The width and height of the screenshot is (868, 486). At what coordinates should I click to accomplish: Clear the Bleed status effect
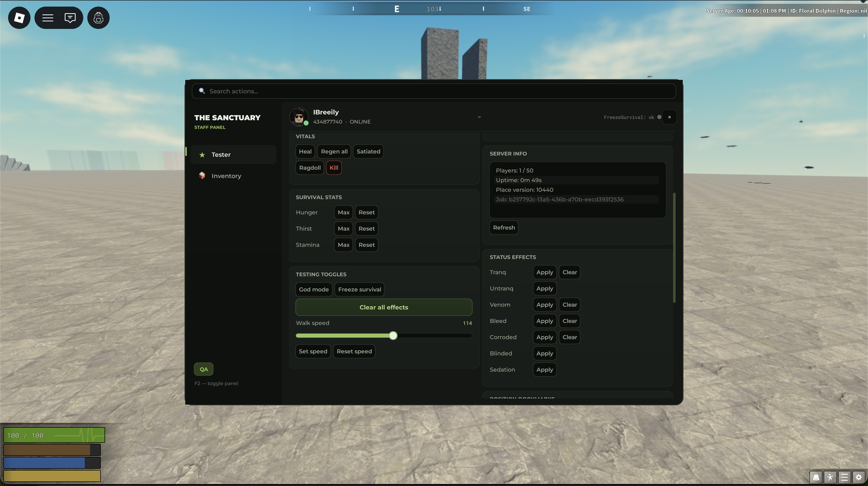(x=570, y=321)
